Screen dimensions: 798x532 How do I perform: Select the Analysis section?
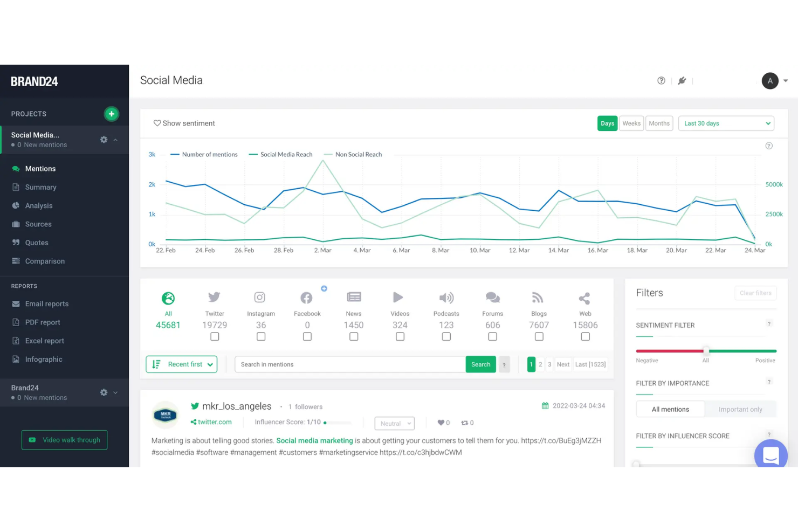pyautogui.click(x=38, y=205)
